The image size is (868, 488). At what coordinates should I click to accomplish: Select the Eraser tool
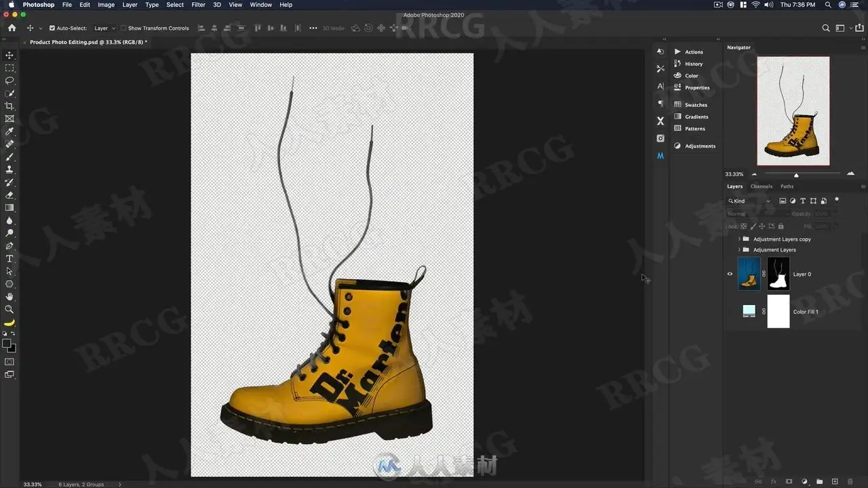tap(9, 195)
